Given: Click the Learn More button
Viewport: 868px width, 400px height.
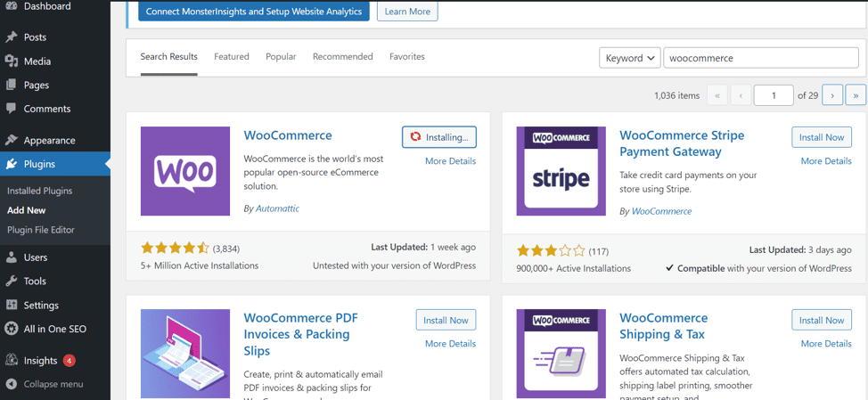Looking at the screenshot, I should 407,11.
